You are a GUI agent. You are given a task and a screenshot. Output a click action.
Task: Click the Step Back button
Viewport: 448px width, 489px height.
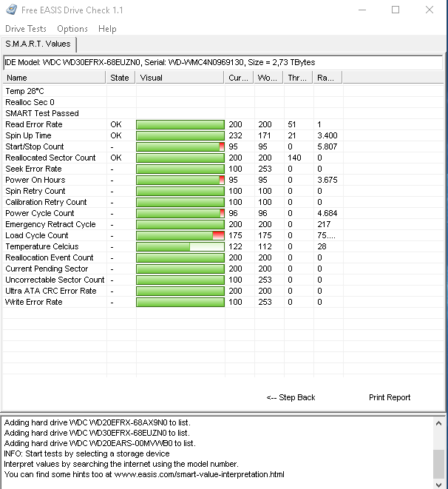click(291, 397)
